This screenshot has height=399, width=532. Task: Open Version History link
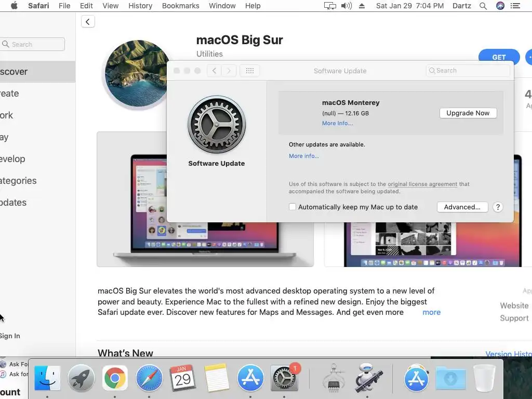[509, 354]
